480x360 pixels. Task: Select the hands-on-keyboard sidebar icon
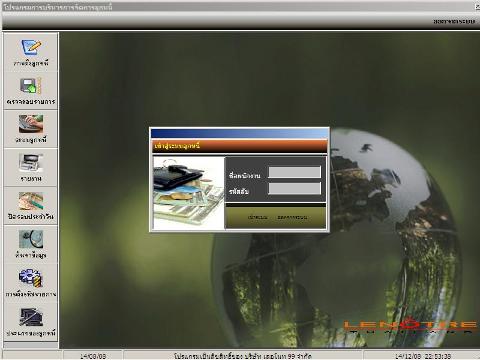point(31,124)
